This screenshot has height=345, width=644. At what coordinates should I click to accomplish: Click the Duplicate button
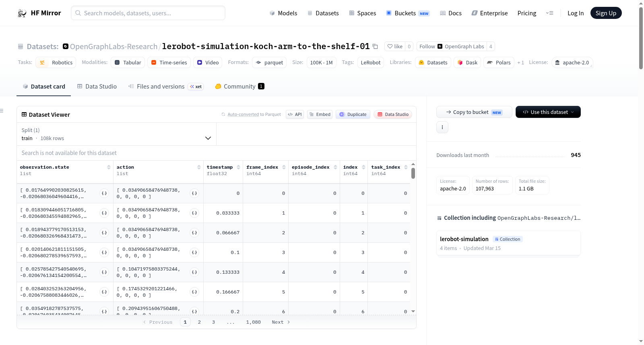[x=353, y=114]
